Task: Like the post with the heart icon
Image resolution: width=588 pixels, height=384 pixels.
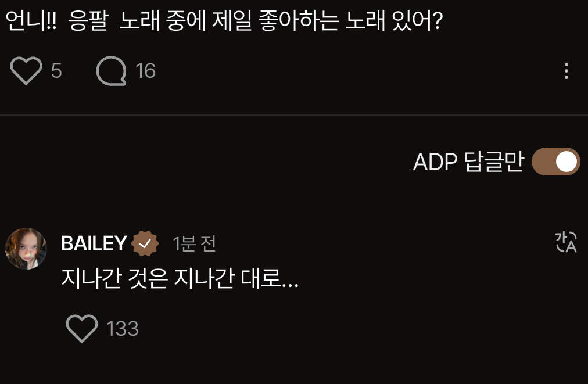Action: 26,70
